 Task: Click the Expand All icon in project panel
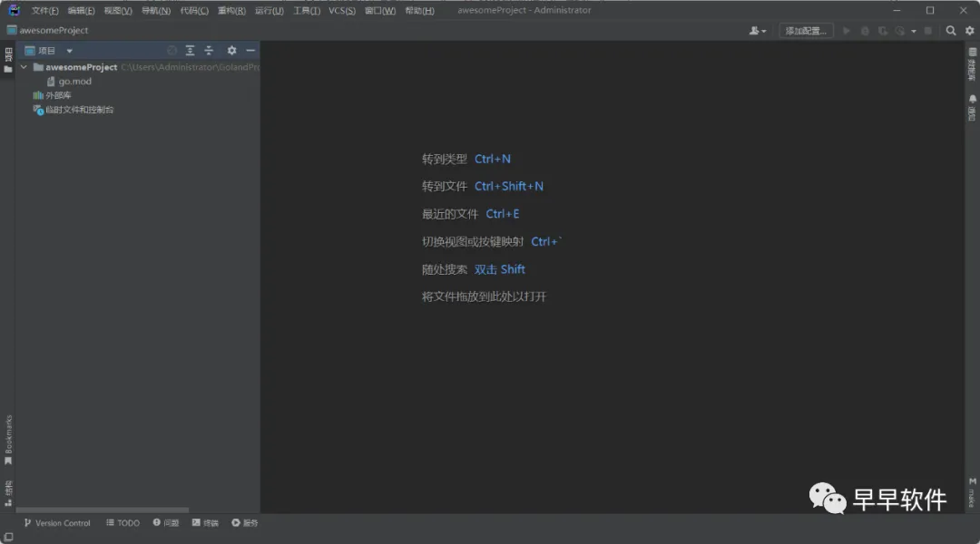click(x=190, y=51)
